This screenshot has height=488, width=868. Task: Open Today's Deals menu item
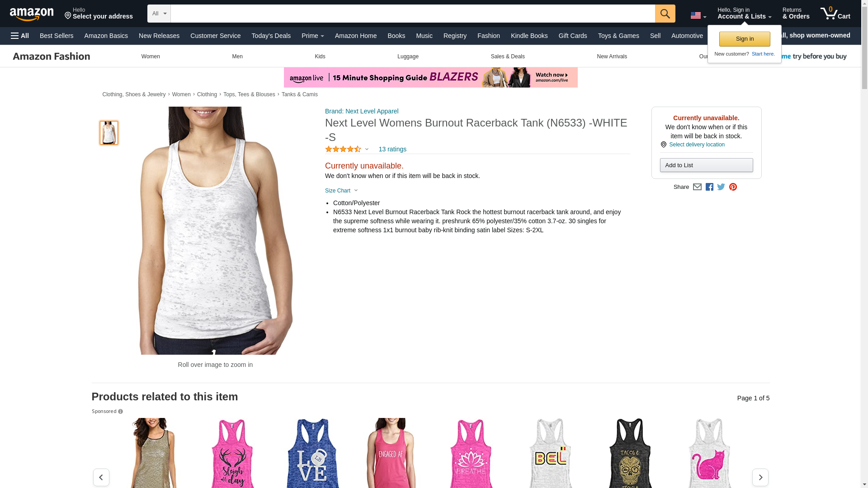(x=271, y=36)
